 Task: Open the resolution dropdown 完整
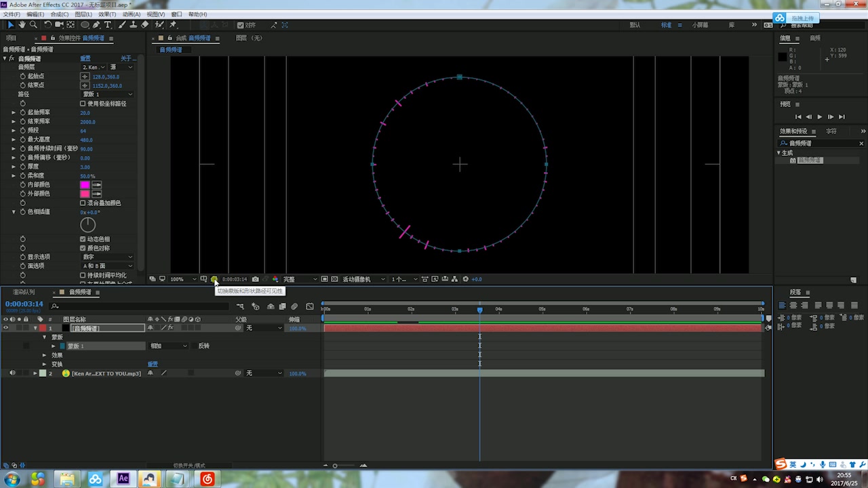pos(299,279)
